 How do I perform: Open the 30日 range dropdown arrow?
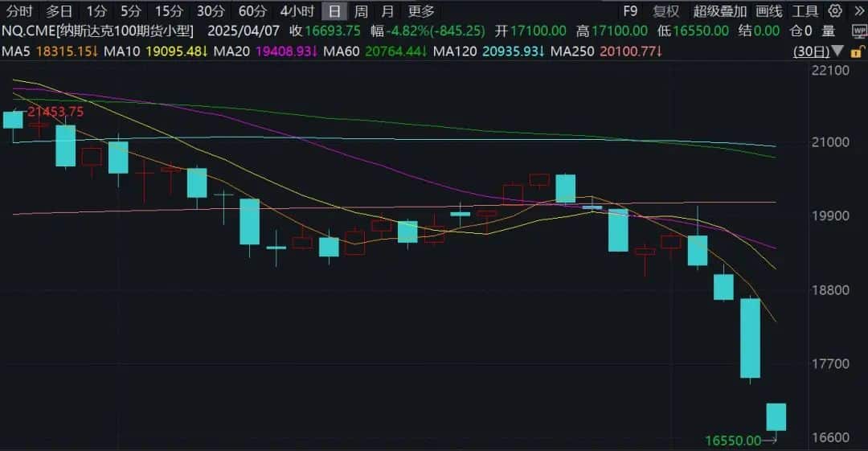click(837, 51)
